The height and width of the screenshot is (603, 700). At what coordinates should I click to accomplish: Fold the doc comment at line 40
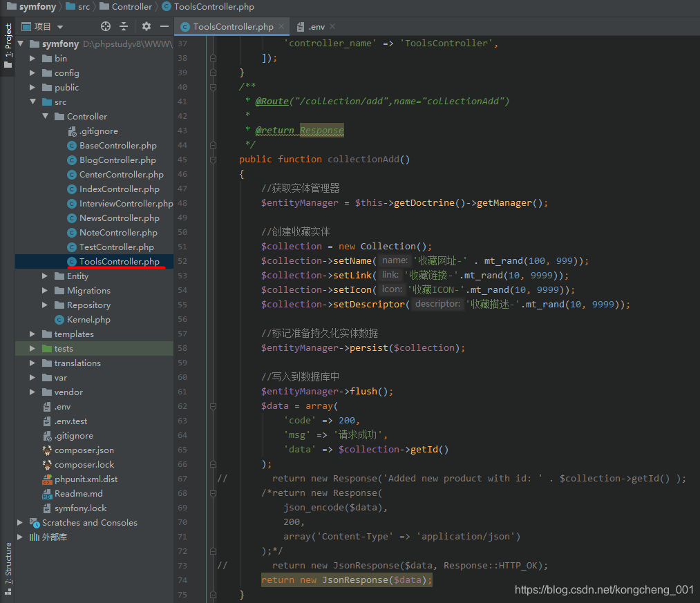tap(213, 87)
